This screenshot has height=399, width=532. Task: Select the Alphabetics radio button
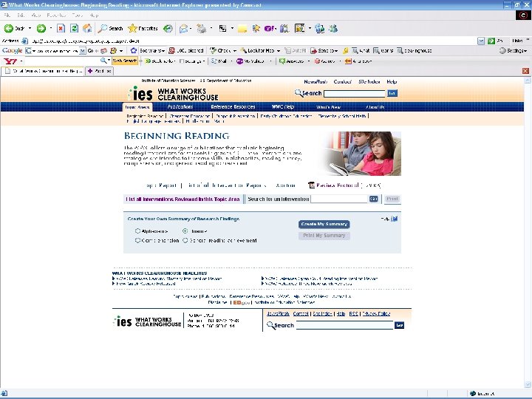coord(137,231)
